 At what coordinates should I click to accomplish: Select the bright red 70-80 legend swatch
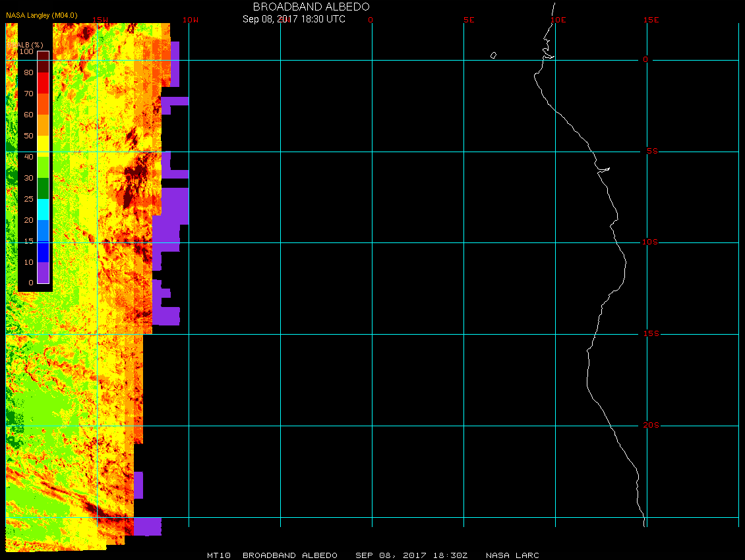(x=44, y=82)
